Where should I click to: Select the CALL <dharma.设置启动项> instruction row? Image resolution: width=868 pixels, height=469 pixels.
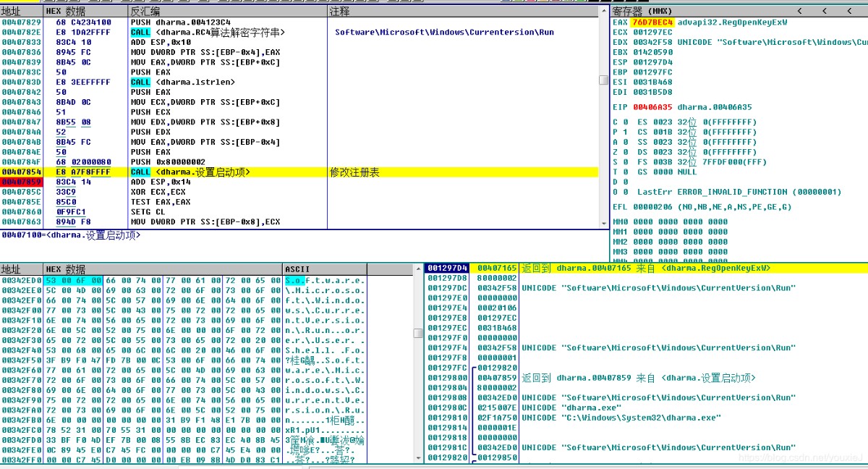[x=299, y=172]
